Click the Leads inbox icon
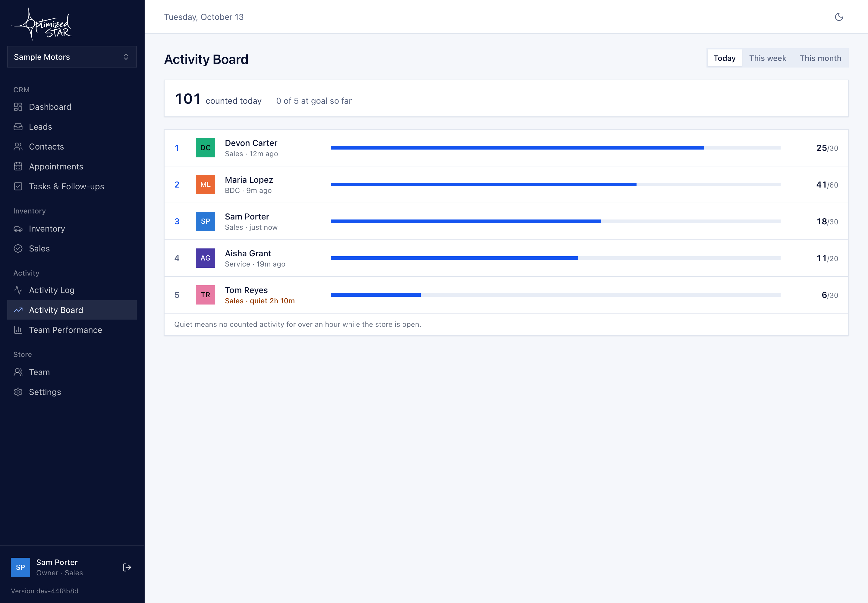Screen dimensions: 868x603 tap(18, 127)
